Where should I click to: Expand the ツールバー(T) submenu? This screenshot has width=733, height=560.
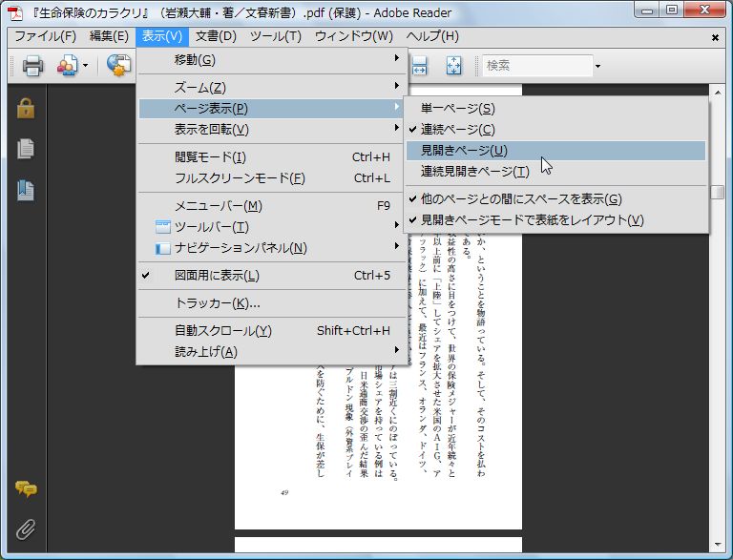coord(273,227)
